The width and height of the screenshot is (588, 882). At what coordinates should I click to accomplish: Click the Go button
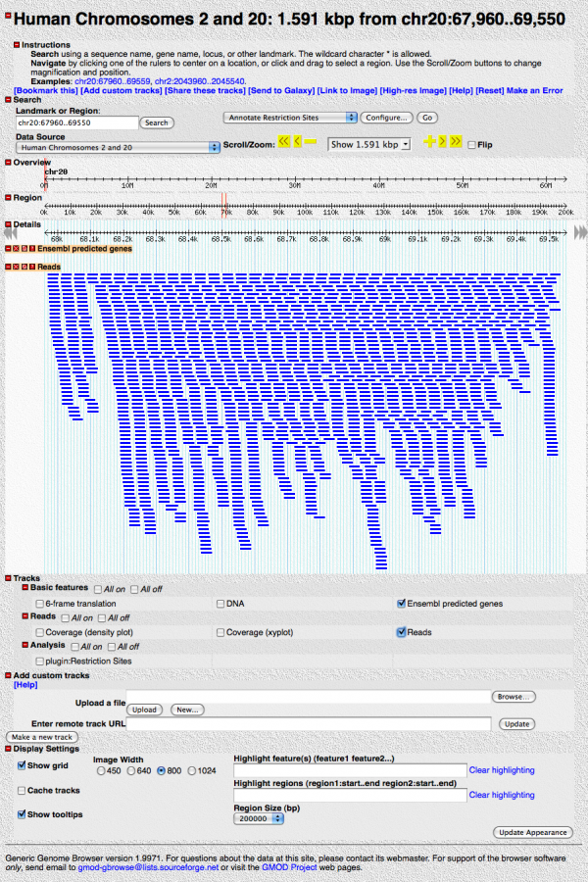(x=427, y=118)
